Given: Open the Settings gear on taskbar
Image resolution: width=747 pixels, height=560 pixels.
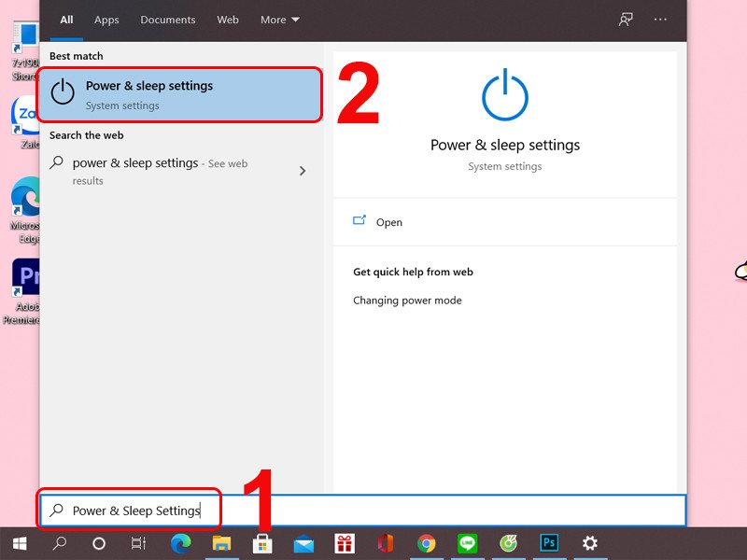Looking at the screenshot, I should [590, 543].
